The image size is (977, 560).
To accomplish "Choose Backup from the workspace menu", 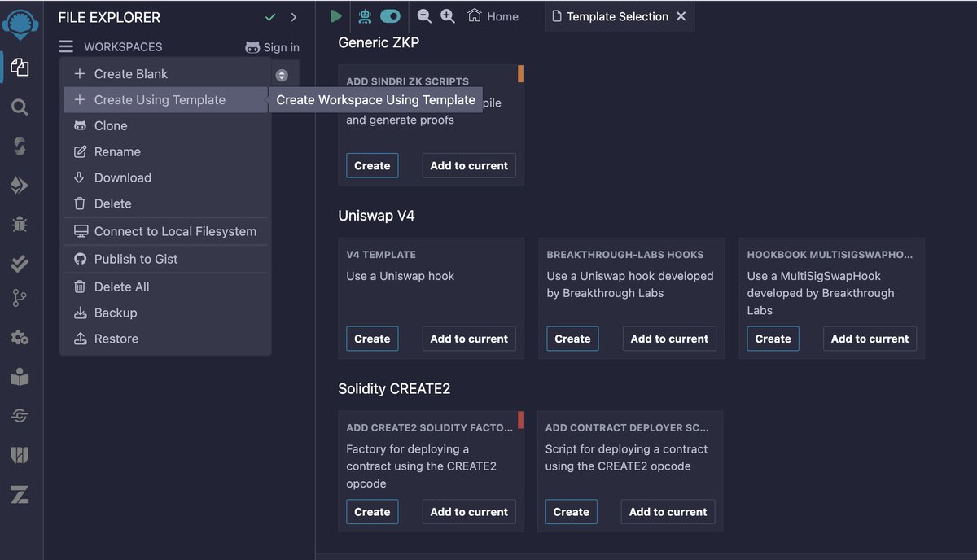I will (x=165, y=313).
